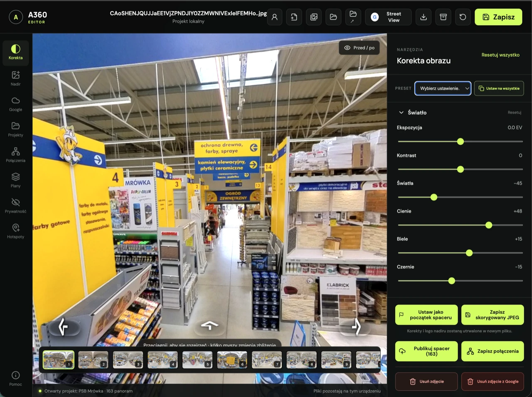The image size is (532, 397).
Task: Open Hotspoty in the left sidebar
Action: pyautogui.click(x=16, y=231)
